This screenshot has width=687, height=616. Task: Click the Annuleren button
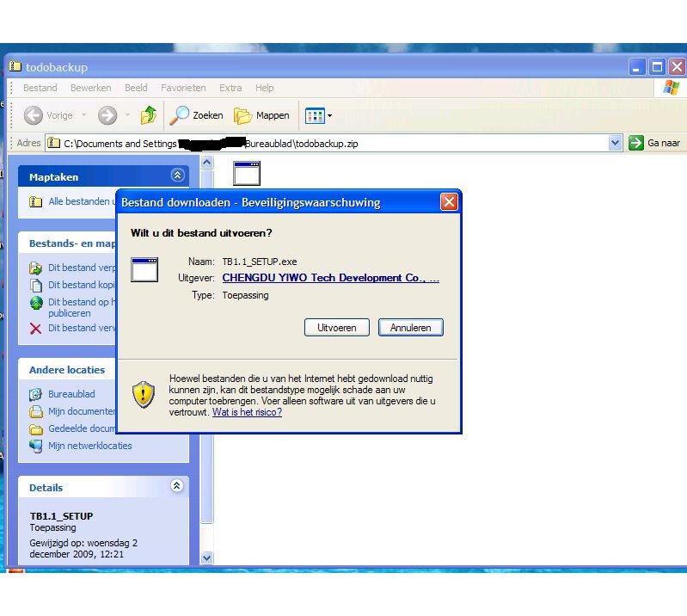click(410, 328)
